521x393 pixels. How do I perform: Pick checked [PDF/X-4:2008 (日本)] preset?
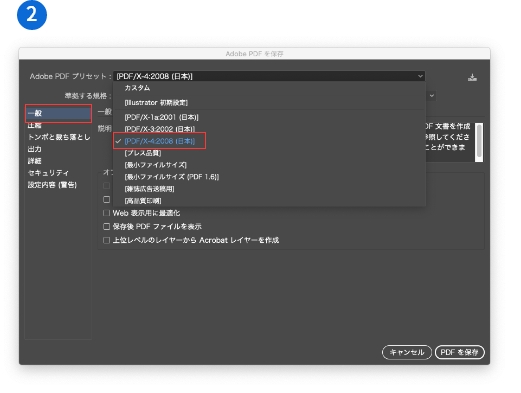[159, 141]
